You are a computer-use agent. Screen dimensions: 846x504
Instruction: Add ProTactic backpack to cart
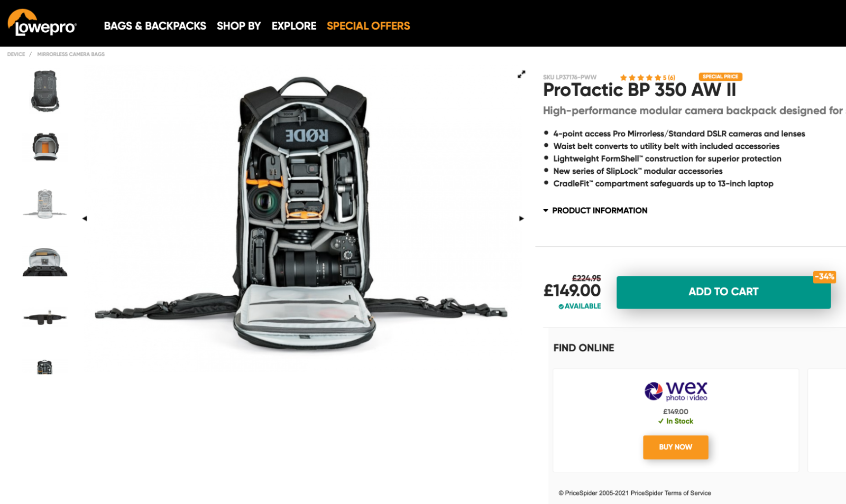[723, 292]
